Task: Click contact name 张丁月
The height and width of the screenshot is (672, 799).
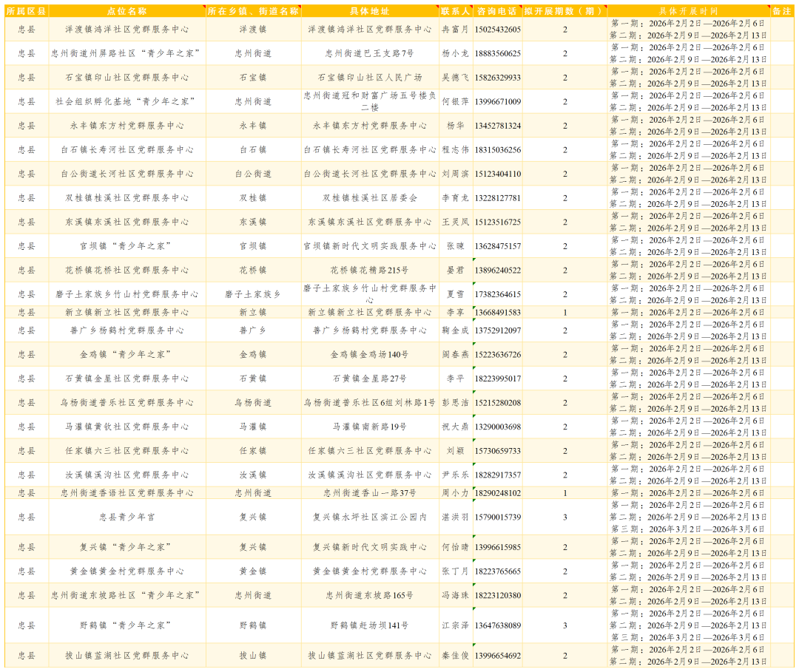Action: [x=456, y=571]
